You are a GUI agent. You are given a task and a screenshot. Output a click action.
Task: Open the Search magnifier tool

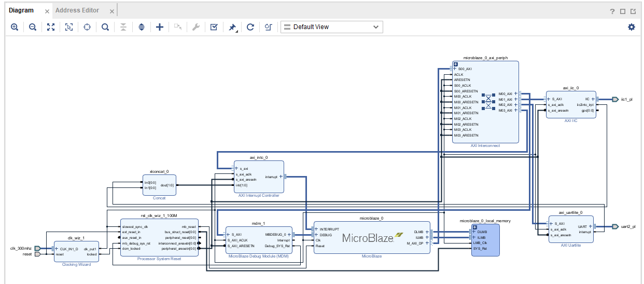pos(105,27)
